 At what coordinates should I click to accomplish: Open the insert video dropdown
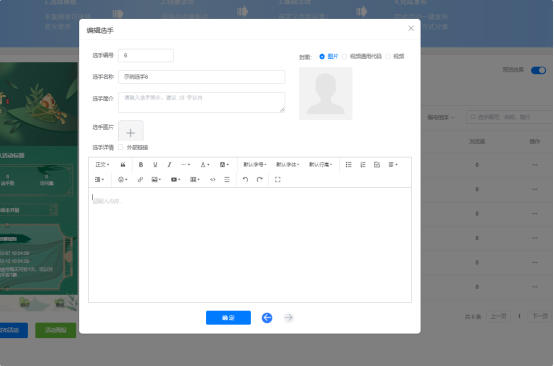(x=176, y=179)
